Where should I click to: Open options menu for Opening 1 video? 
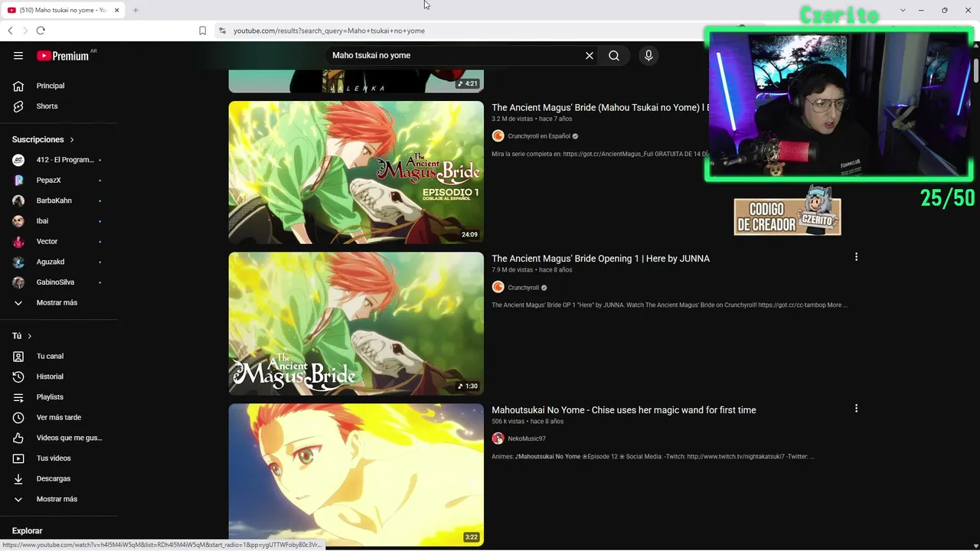point(856,257)
